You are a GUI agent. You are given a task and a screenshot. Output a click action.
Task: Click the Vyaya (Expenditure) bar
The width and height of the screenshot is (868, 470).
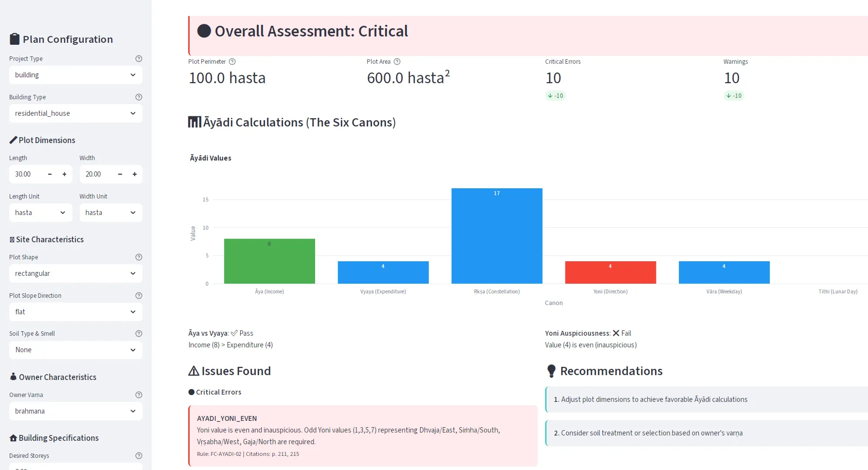point(383,272)
